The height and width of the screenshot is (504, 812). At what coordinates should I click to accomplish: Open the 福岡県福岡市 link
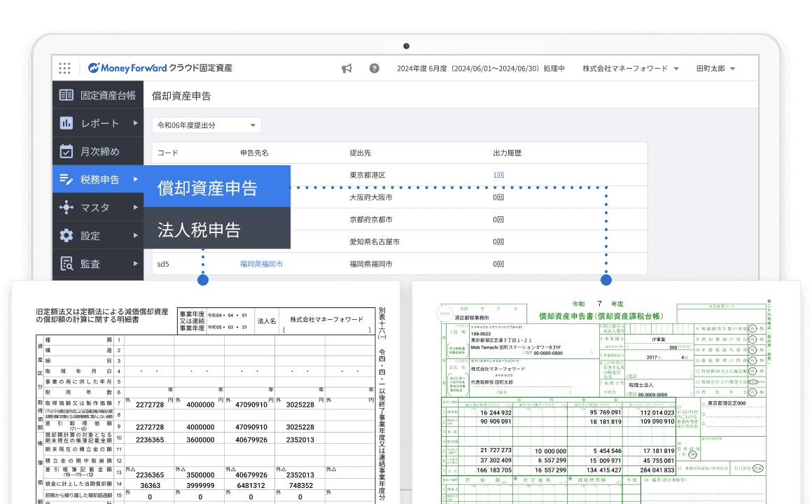[x=261, y=264]
